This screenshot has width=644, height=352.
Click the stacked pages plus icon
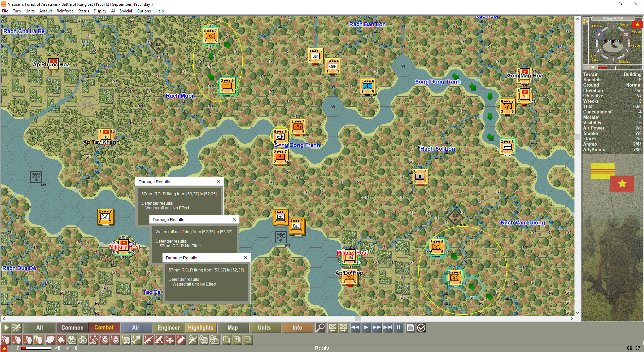click(237, 340)
